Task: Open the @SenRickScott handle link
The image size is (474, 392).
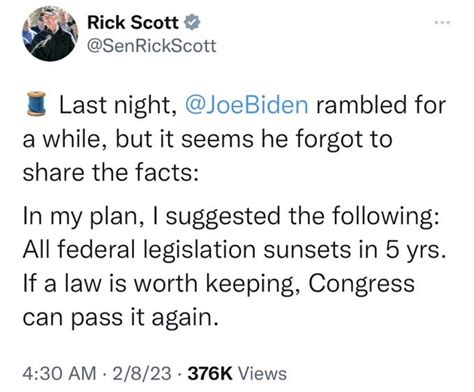Action: coord(151,46)
